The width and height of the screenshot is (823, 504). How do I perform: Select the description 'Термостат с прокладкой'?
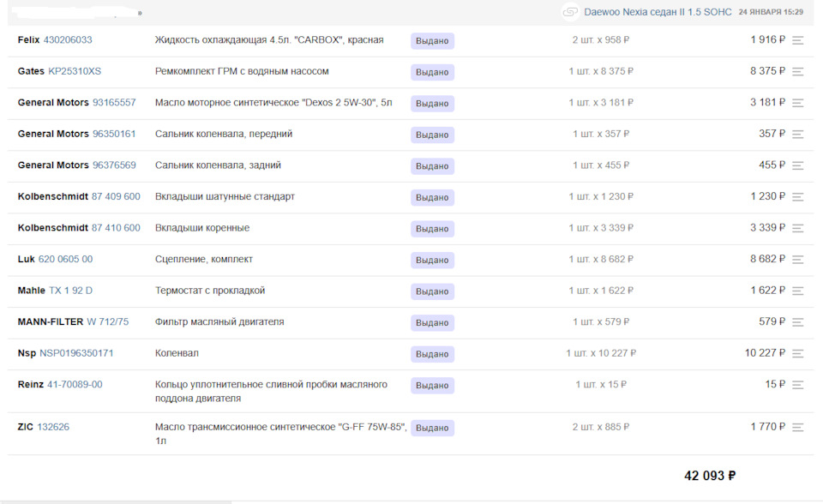click(x=210, y=291)
